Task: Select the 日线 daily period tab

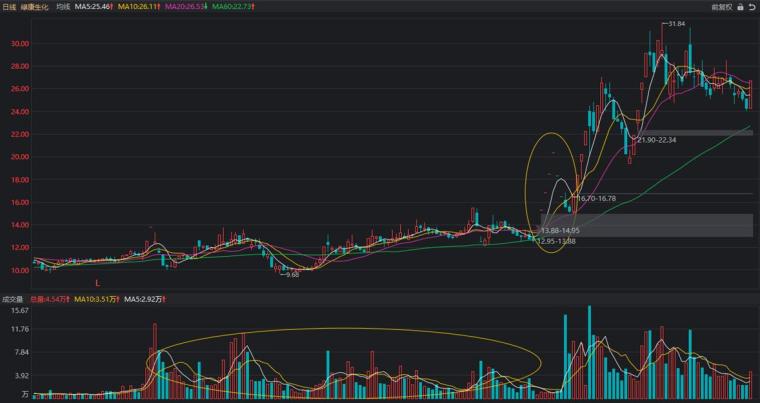Action: click(x=9, y=7)
